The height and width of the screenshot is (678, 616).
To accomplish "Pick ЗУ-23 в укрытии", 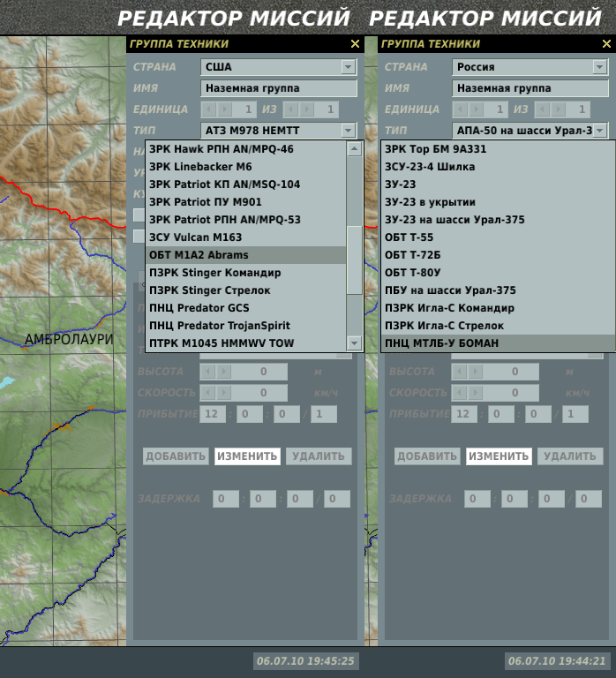I will click(499, 202).
